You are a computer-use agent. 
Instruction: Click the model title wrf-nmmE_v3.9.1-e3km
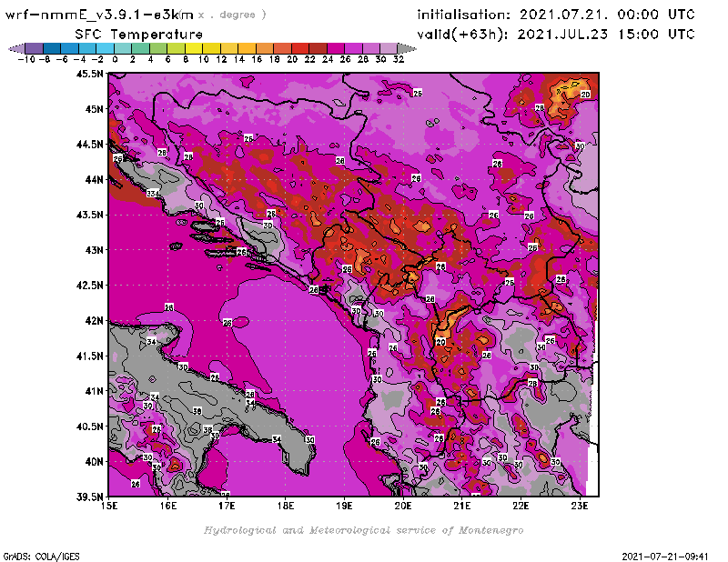[x=99, y=15]
